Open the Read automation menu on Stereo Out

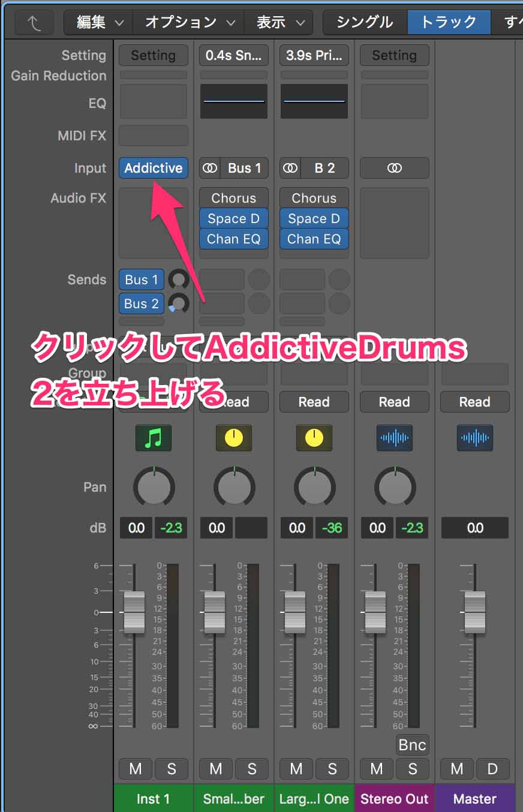point(395,402)
